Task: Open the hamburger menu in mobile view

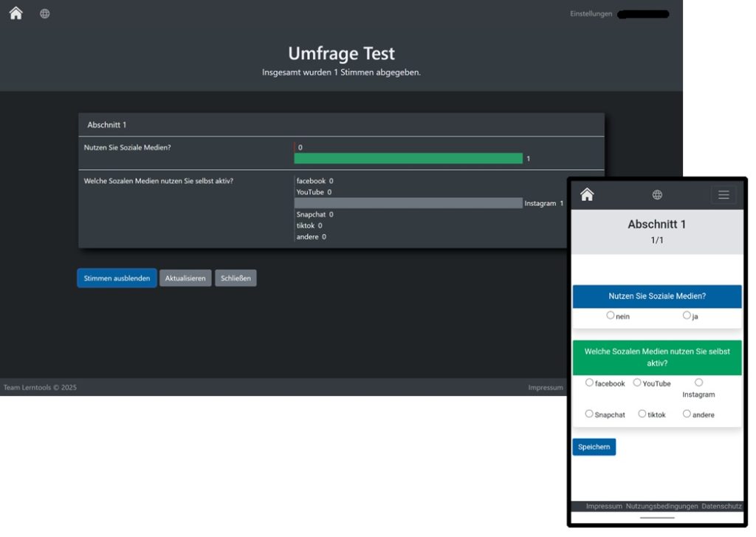Action: click(724, 195)
